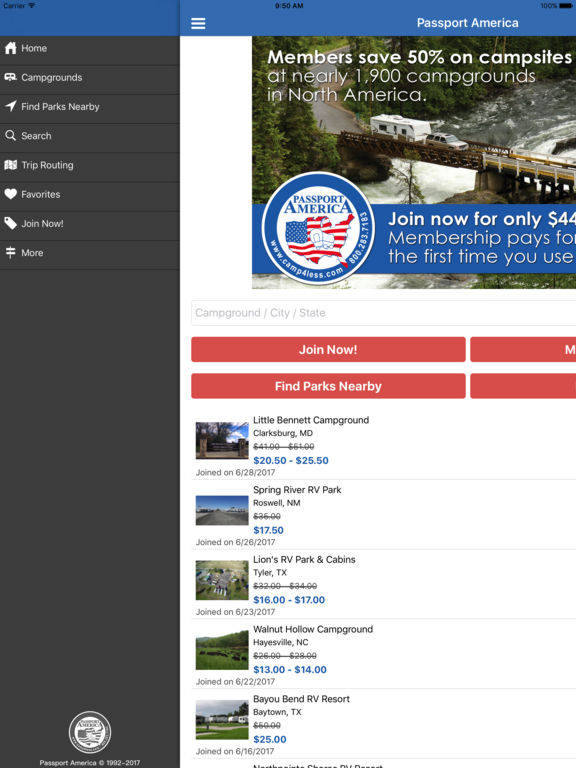Click Joined on 6/23/2017 text
The height and width of the screenshot is (768, 576).
pos(235,612)
